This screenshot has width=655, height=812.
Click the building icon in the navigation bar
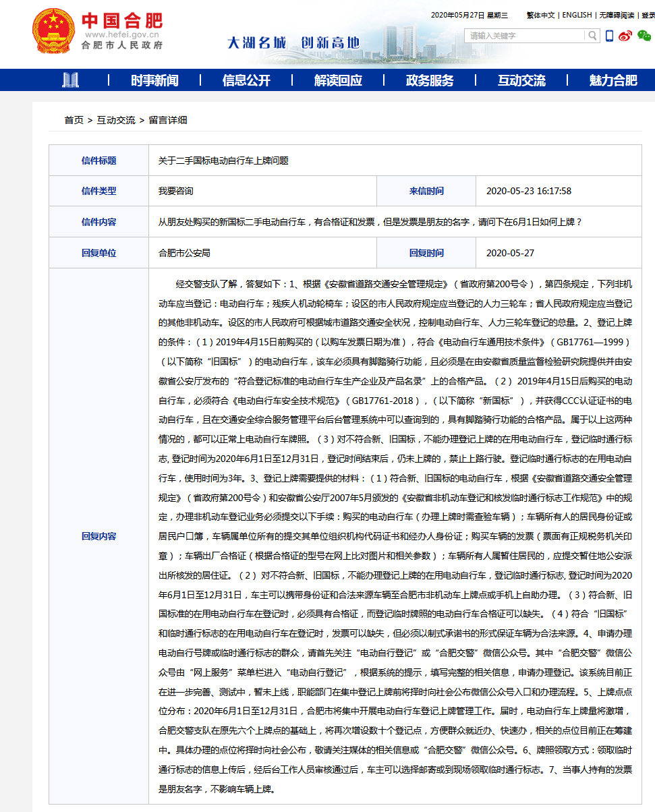coord(70,80)
